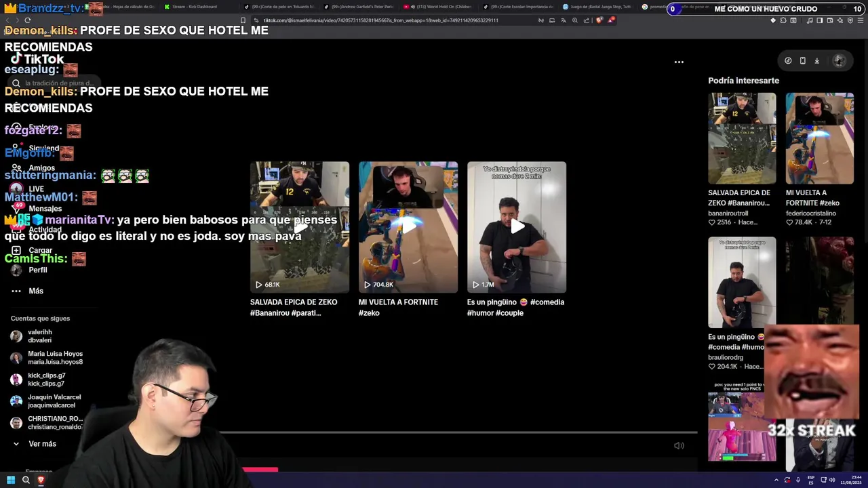This screenshot has height=488, width=868.
Task: Open valerihh followed account
Action: coord(41,336)
